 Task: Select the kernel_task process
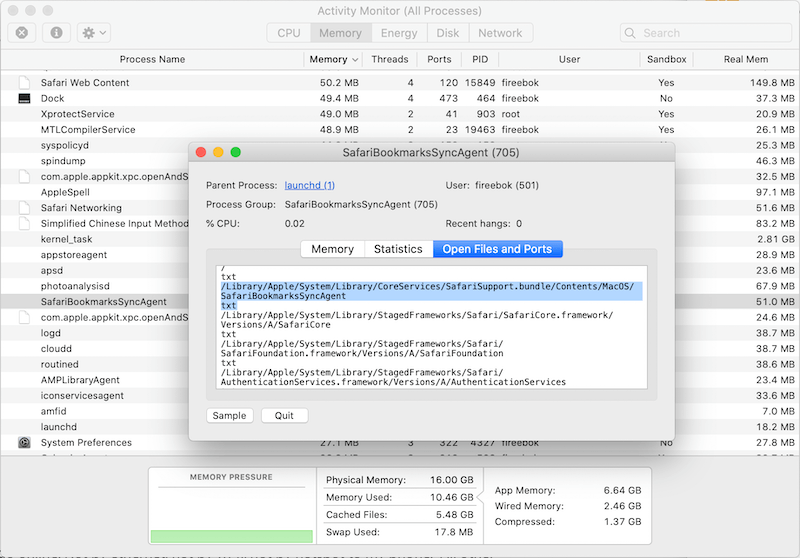click(66, 239)
